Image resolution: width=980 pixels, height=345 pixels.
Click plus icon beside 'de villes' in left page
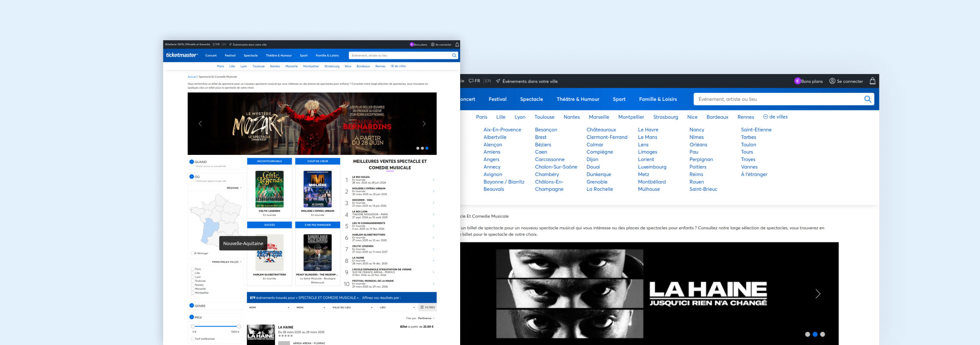(392, 66)
